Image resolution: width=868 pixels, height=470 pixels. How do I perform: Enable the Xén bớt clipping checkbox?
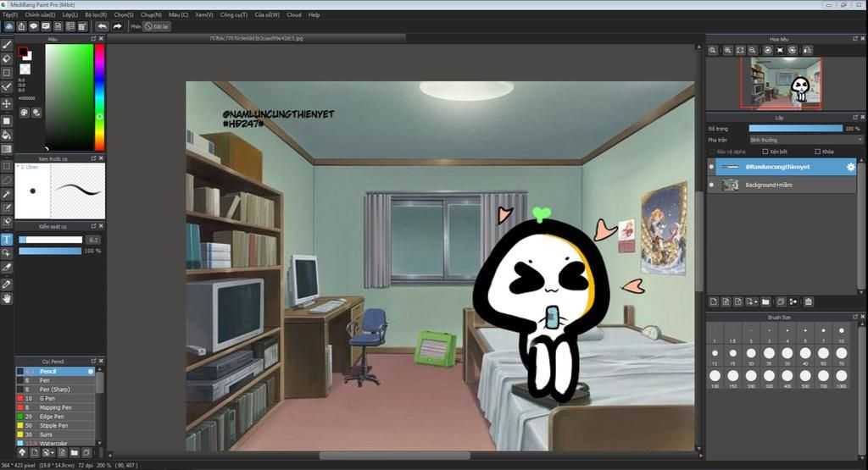pyautogui.click(x=765, y=152)
